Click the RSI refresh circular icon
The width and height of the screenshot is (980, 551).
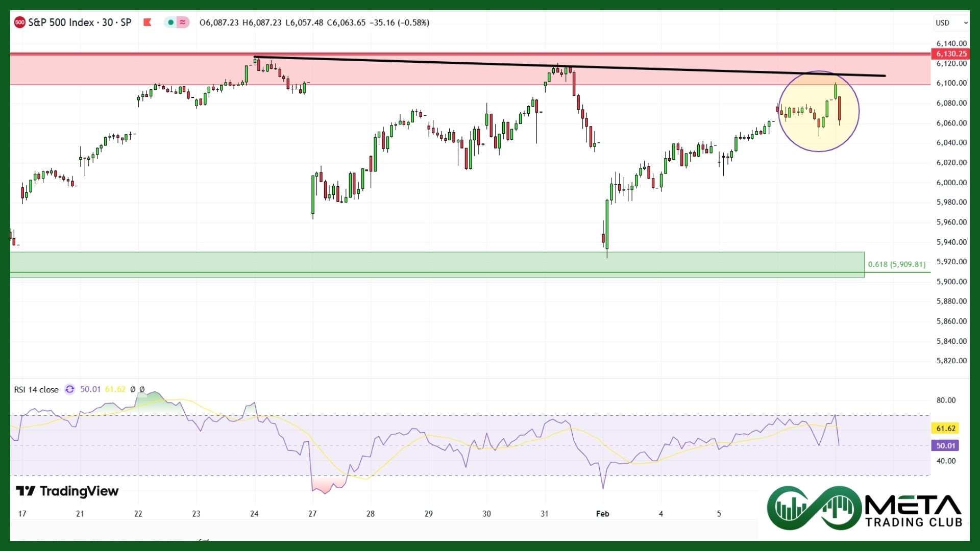70,389
